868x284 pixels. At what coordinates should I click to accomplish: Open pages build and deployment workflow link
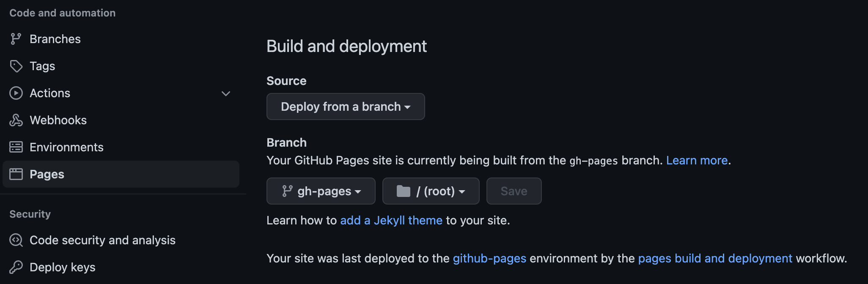click(x=715, y=258)
